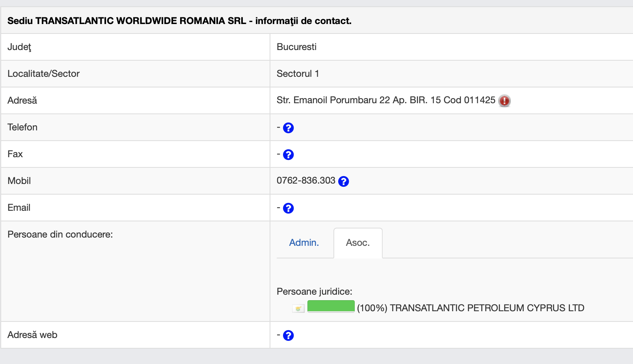633x364 pixels.
Task: Click the Persoane juridice label
Action: click(x=314, y=292)
